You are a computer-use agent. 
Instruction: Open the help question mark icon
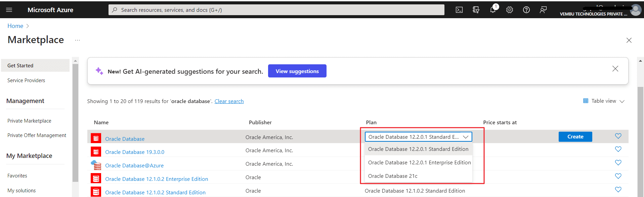point(526,10)
